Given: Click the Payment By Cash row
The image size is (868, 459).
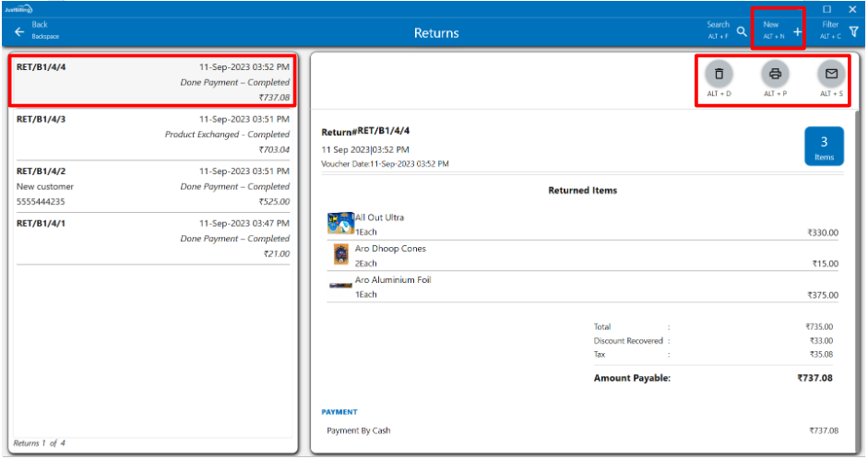Looking at the screenshot, I should pyautogui.click(x=581, y=430).
